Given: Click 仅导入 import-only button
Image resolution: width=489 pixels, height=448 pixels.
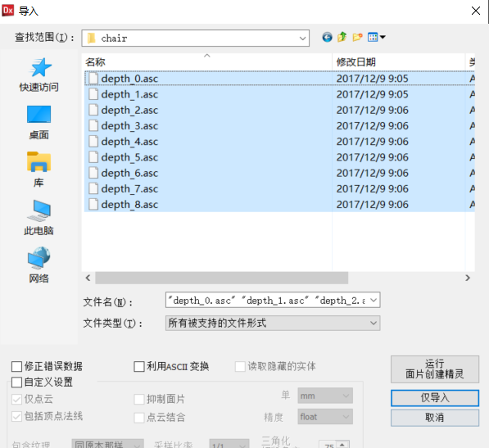Looking at the screenshot, I should [435, 398].
